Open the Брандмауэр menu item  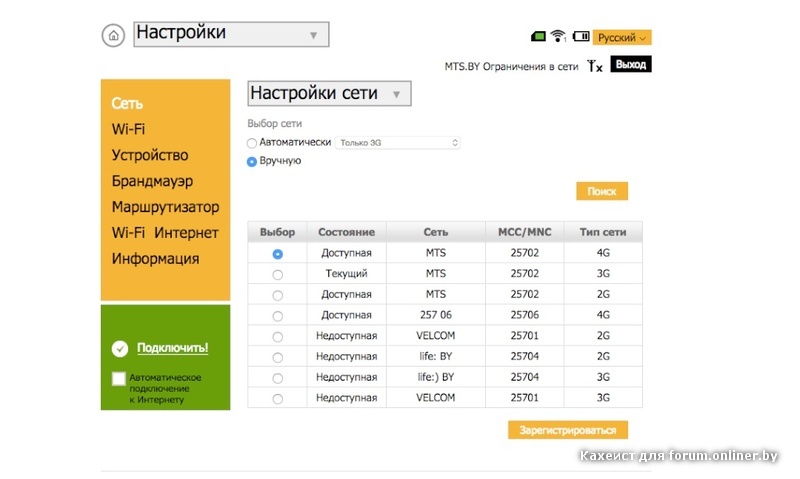(x=152, y=181)
